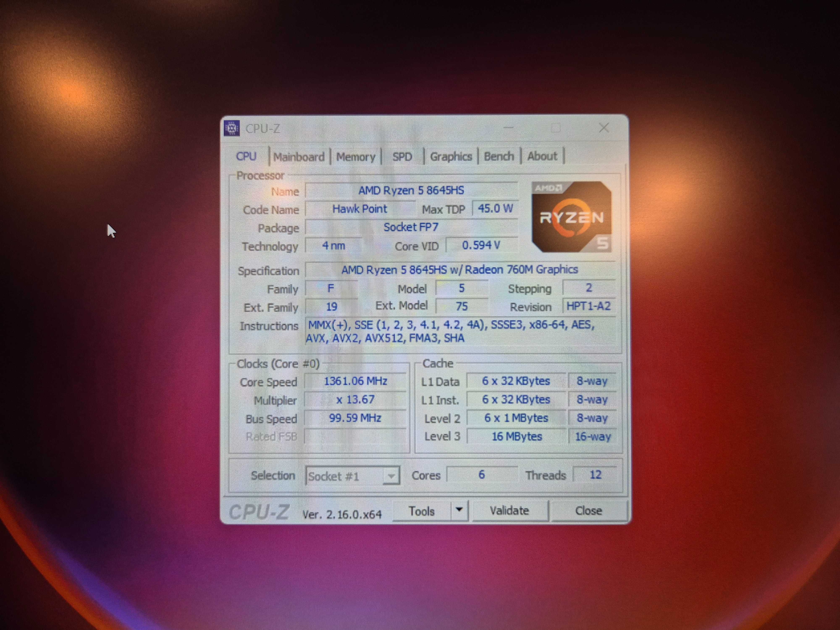Click the Level 2 6 x 1 MBytes value
This screenshot has width=840, height=630.
(x=516, y=418)
